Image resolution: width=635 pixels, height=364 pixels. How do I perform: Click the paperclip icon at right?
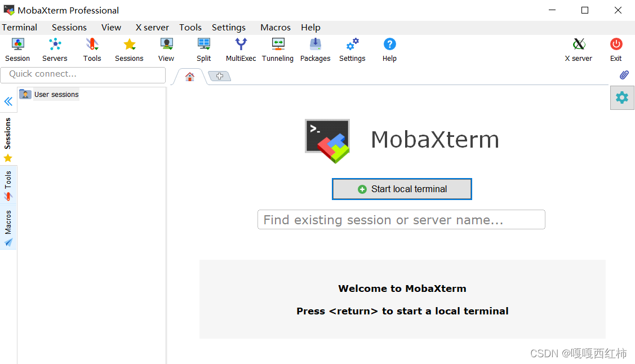tap(624, 75)
